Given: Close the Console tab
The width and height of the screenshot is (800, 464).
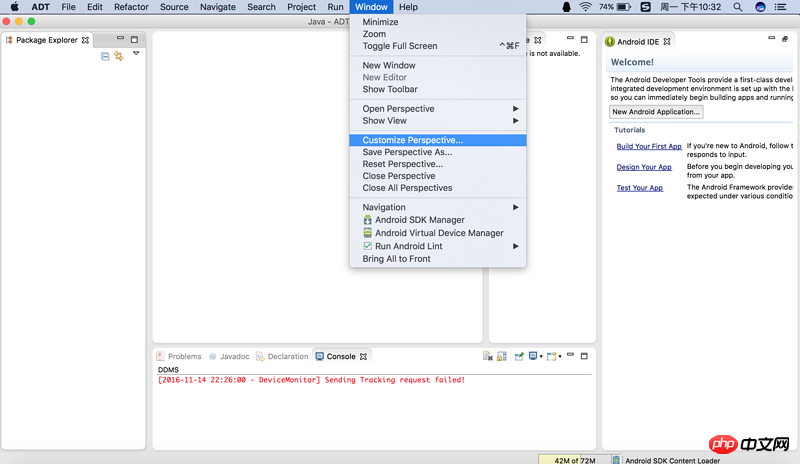Looking at the screenshot, I should pos(363,356).
